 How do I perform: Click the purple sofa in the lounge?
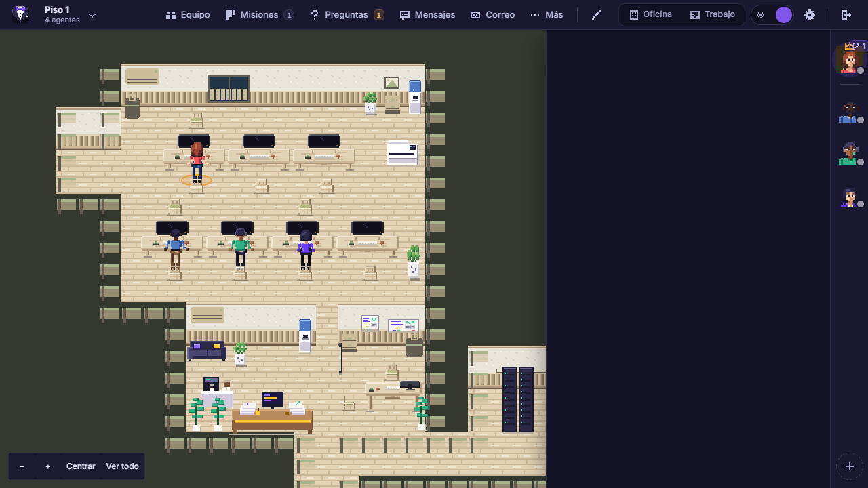(x=207, y=350)
